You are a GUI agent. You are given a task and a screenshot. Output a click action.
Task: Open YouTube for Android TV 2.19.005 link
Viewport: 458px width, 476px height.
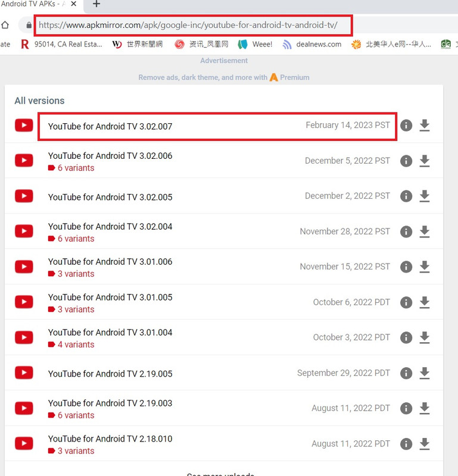tap(110, 374)
